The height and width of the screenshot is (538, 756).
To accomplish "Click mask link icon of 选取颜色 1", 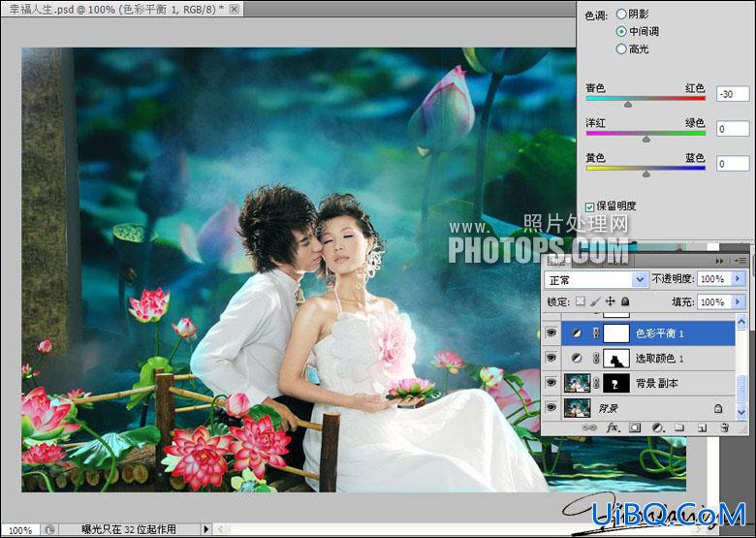I will 596,359.
